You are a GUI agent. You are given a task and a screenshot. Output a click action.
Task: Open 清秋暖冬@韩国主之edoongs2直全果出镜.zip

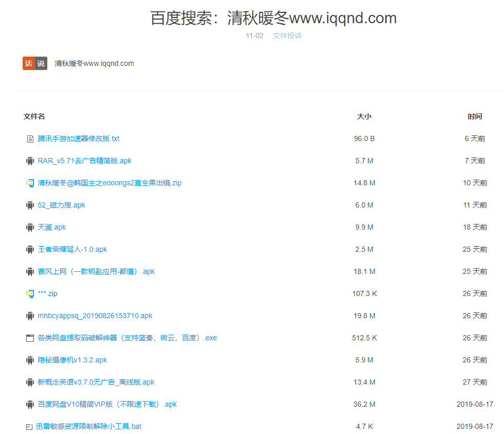point(110,183)
